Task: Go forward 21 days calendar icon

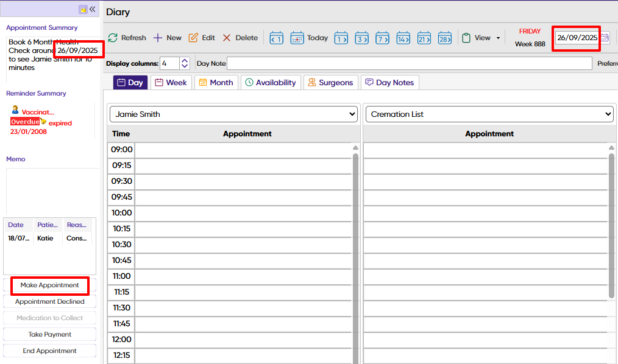Action: 424,38
